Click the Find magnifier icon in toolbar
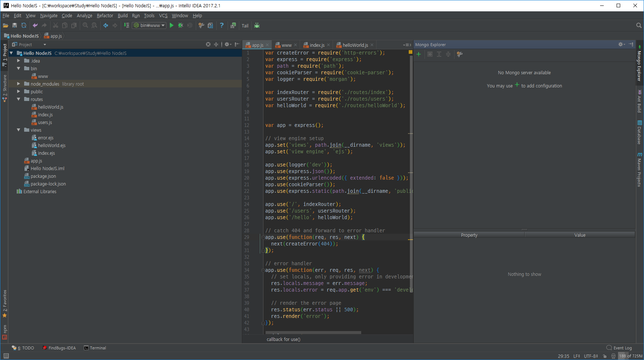644x360 pixels. tap(85, 26)
